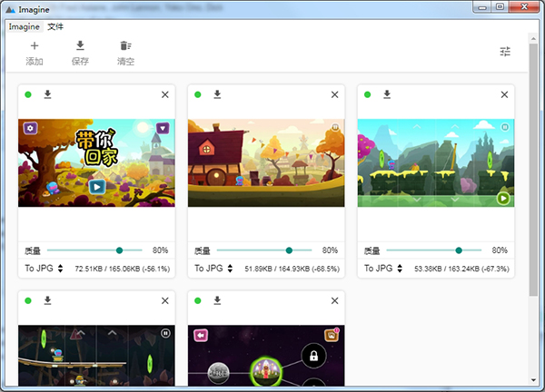Remove the dark cave level image card

(x=165, y=300)
